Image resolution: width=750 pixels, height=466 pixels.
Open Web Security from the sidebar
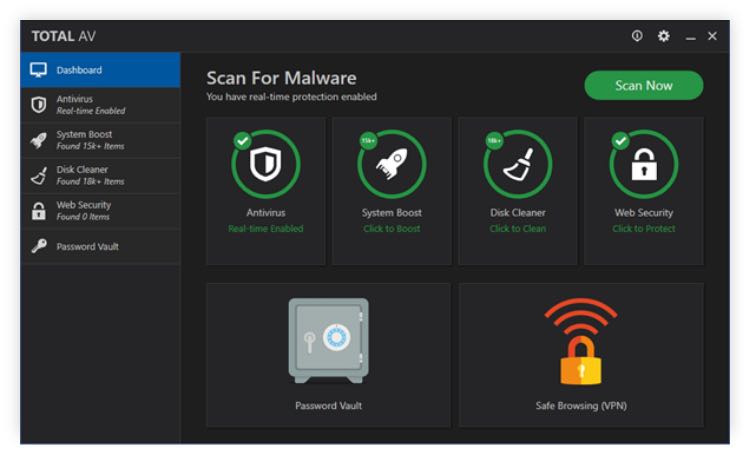pyautogui.click(x=100, y=211)
